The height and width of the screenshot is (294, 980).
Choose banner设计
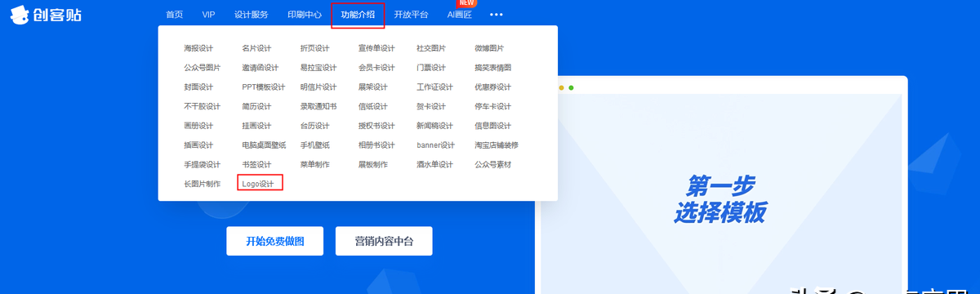(x=435, y=145)
